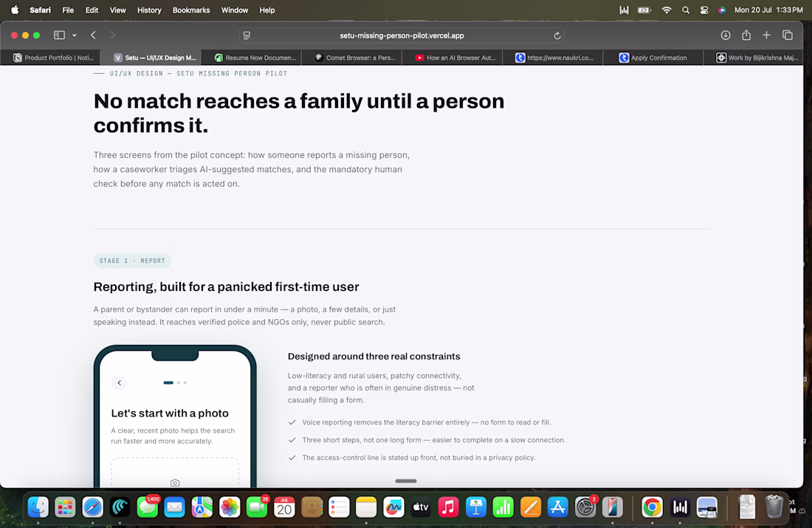Open Numbers from the Dock

[x=503, y=507]
